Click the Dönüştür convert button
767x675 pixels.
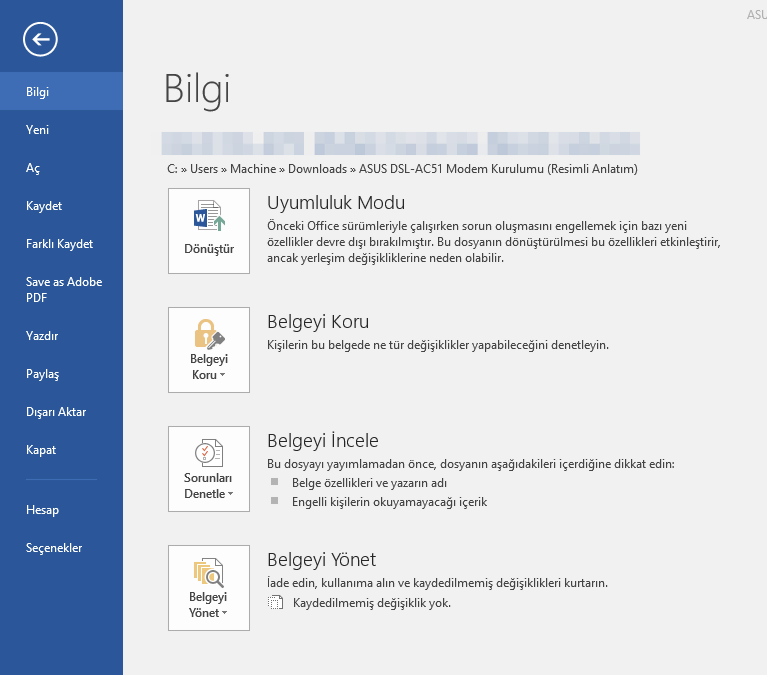tap(209, 231)
